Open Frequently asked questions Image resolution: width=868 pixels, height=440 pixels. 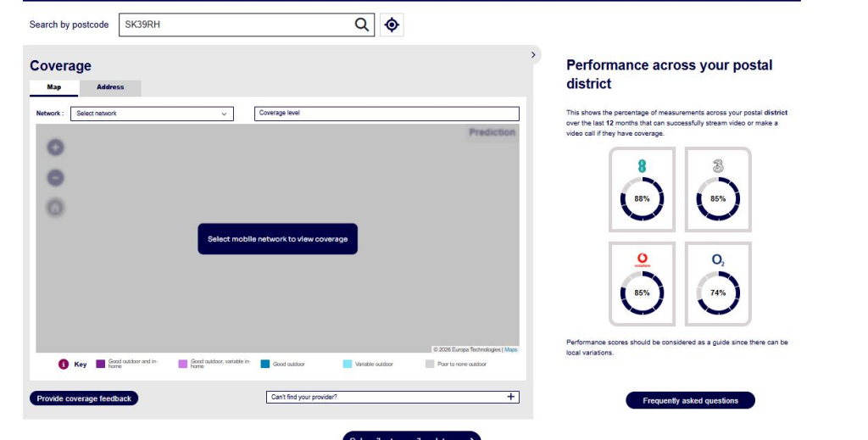690,401
